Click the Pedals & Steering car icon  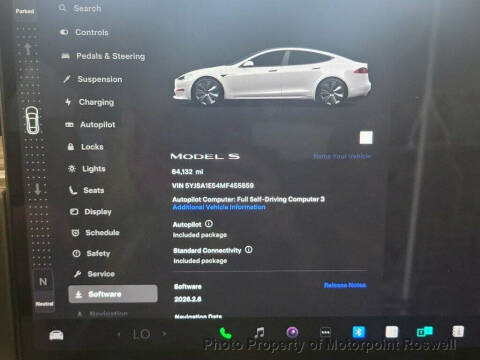pyautogui.click(x=66, y=56)
